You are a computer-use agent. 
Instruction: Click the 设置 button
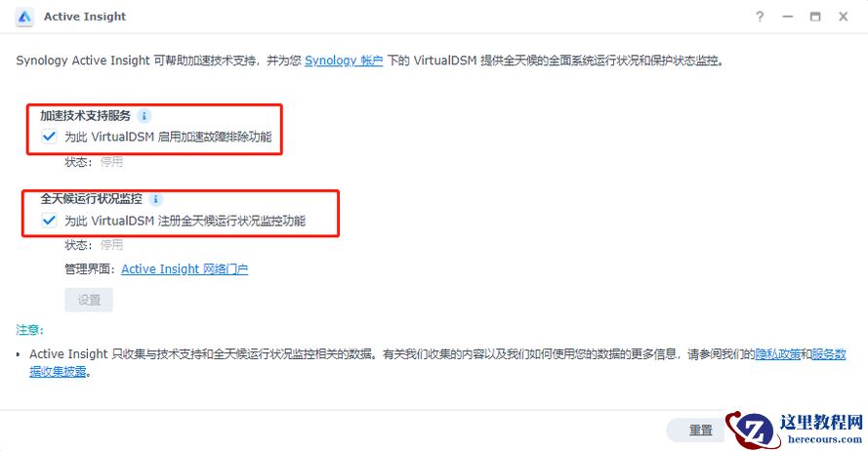tap(89, 300)
